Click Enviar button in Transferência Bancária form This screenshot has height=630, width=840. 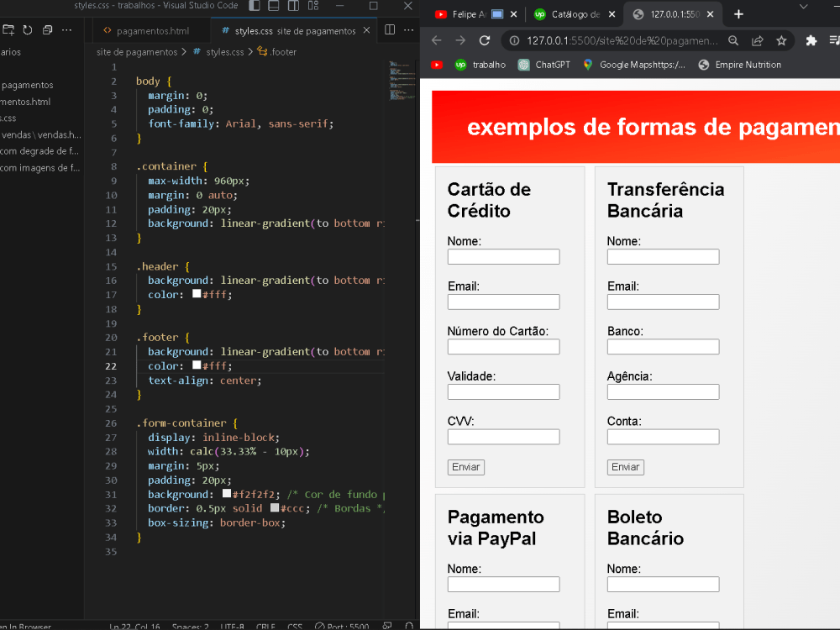pyautogui.click(x=626, y=467)
